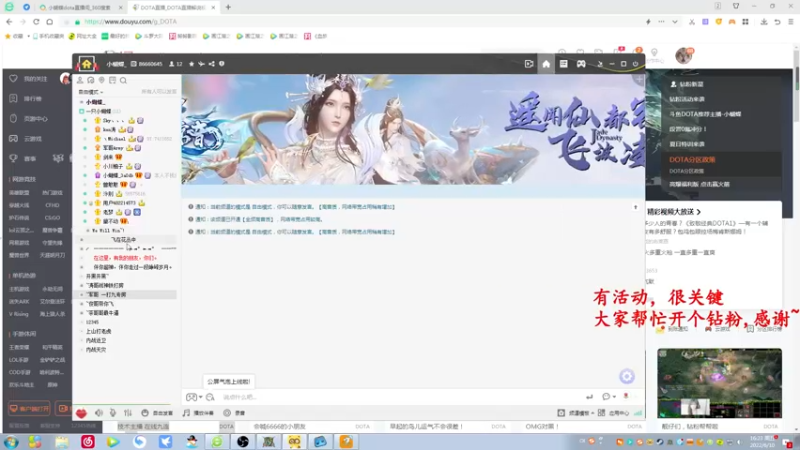Click the floating purple gear icon
The image size is (800, 450).
pyautogui.click(x=627, y=377)
